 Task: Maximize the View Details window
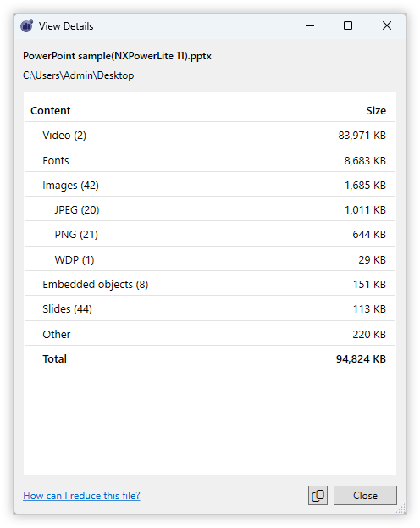pyautogui.click(x=348, y=25)
